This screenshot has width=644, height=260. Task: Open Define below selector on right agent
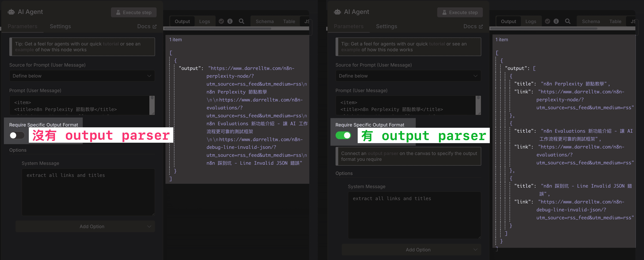pos(408,76)
